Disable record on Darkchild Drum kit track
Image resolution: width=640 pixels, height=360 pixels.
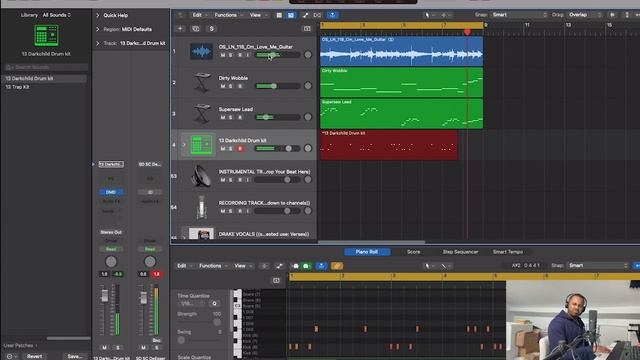click(240, 149)
